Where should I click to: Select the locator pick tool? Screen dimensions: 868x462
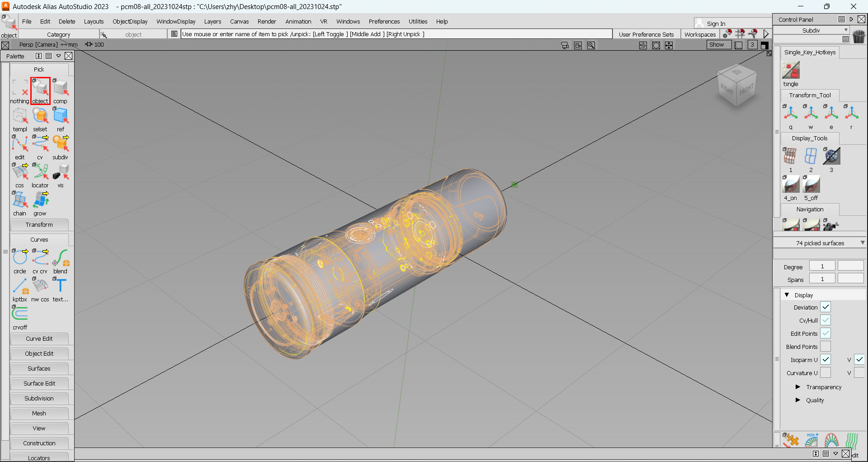click(40, 172)
